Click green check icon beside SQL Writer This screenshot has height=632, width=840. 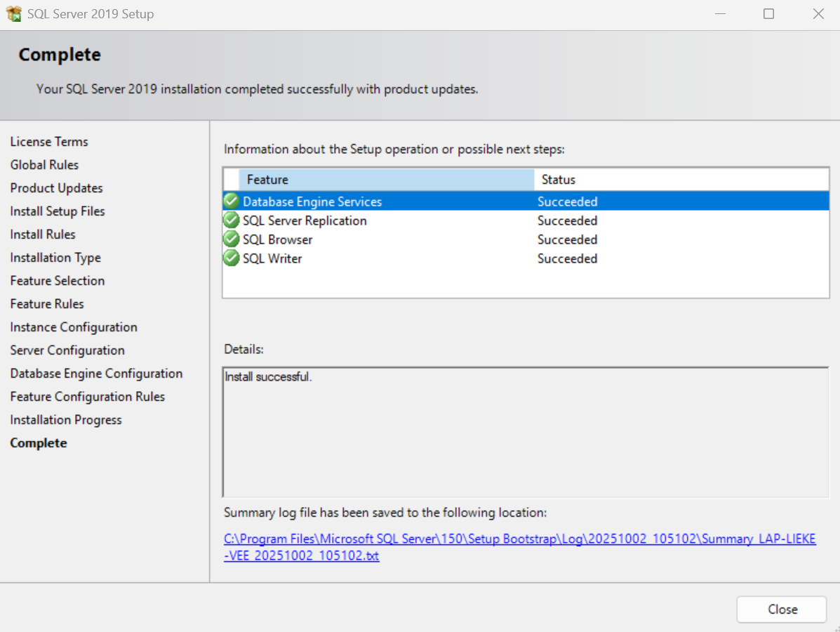tap(232, 258)
